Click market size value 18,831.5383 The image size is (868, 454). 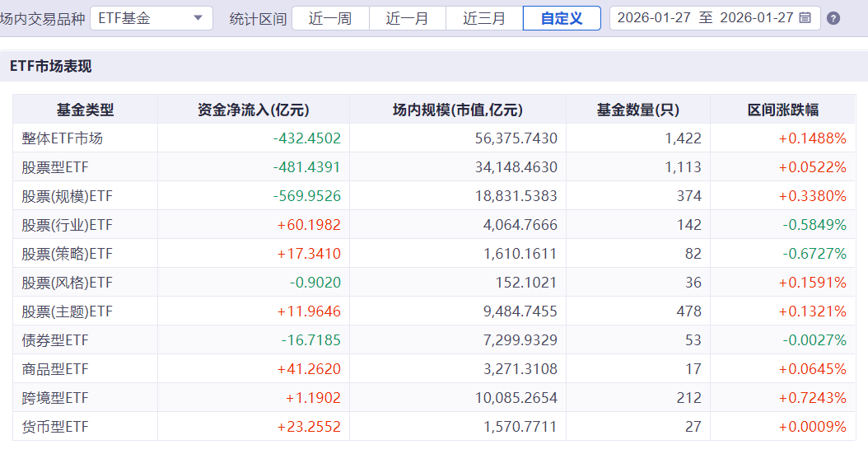click(516, 196)
